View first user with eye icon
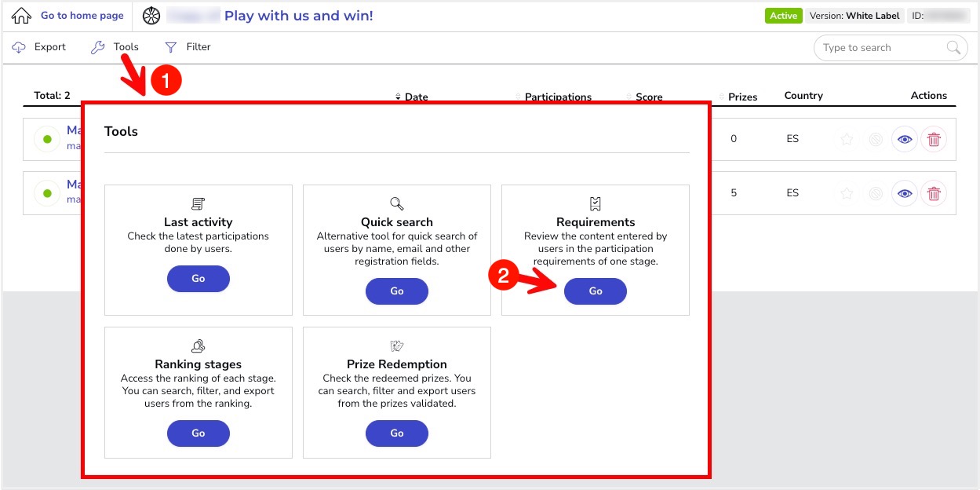Image resolution: width=980 pixels, height=490 pixels. (x=905, y=140)
